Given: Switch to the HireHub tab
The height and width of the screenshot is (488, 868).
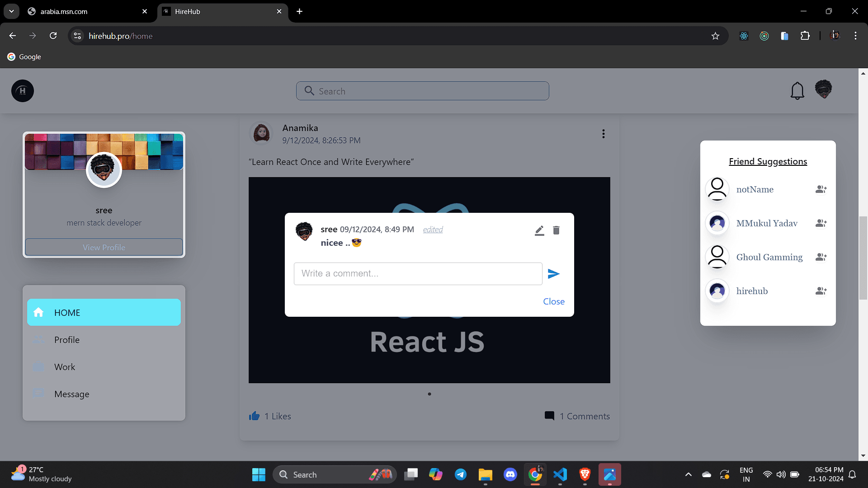Looking at the screenshot, I should click(222, 11).
